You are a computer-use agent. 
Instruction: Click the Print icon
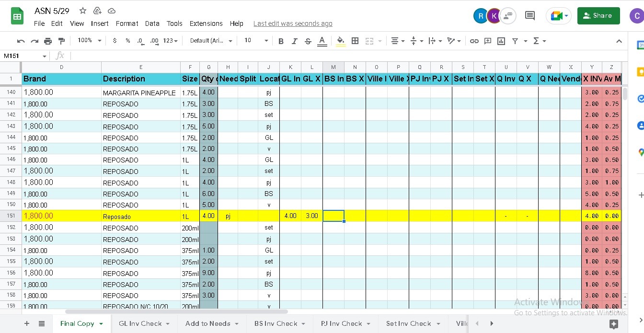[x=48, y=41]
